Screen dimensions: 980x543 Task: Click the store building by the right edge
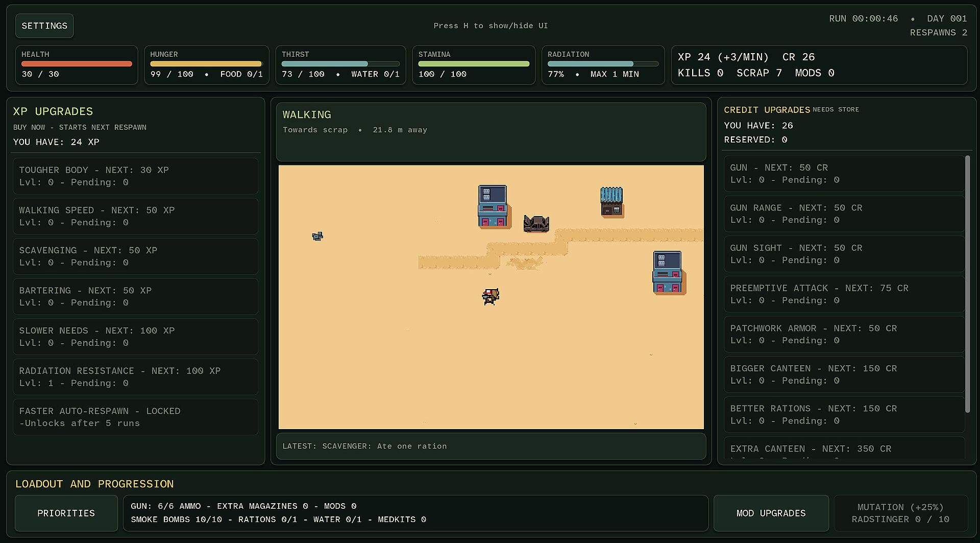668,272
